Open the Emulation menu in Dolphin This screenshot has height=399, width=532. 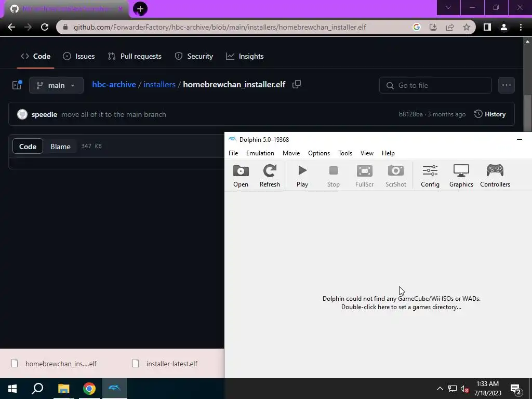[x=260, y=153]
